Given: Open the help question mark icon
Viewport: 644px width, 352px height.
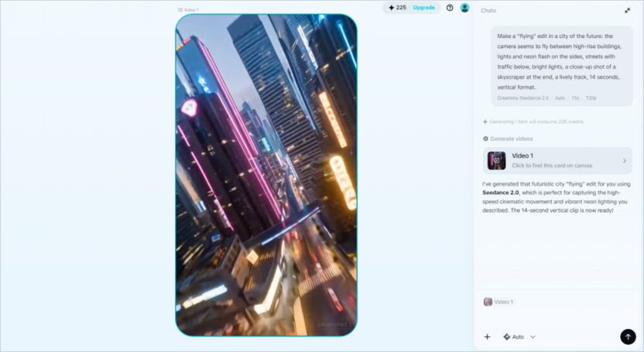Looking at the screenshot, I should [x=450, y=8].
